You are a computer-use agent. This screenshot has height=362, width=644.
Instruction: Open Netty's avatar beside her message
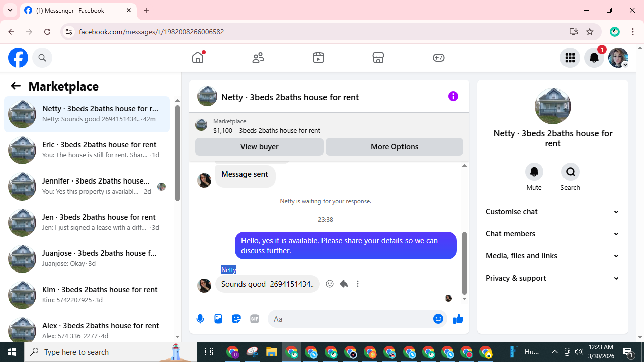[204, 285]
